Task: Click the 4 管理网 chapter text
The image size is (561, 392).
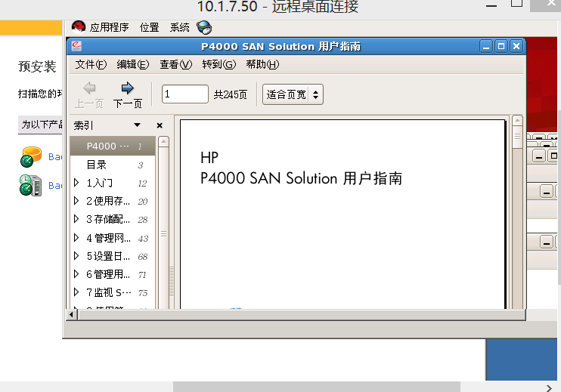Action: (108, 238)
